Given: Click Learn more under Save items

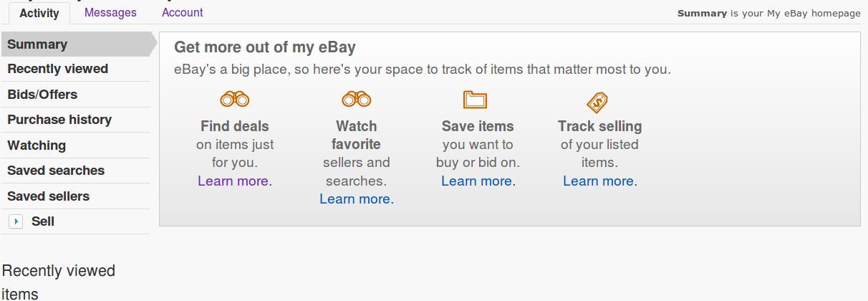Looking at the screenshot, I should tap(477, 181).
